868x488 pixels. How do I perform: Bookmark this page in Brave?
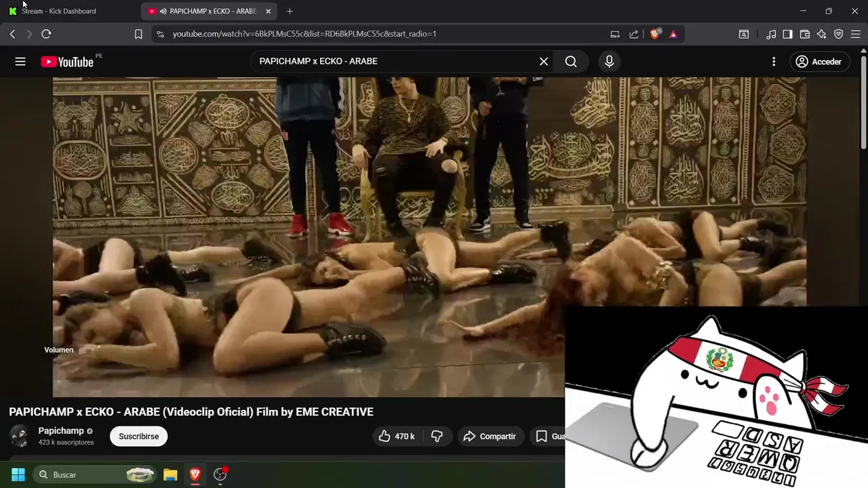click(x=138, y=34)
